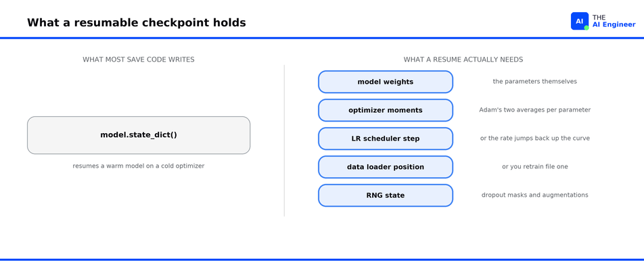This screenshot has width=644, height=269.
Task: Click the WHAT MOST SAVE CODE WRITES heading
Action: point(139,59)
